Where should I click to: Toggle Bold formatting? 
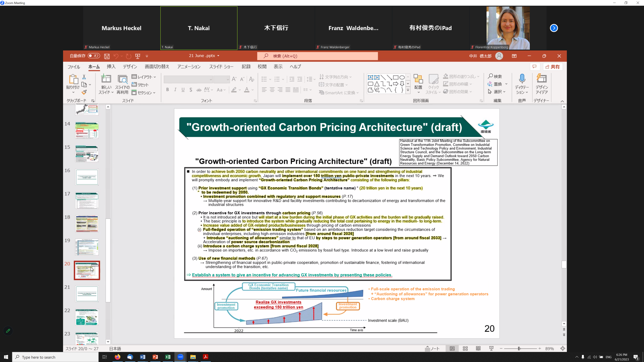pos(167,90)
